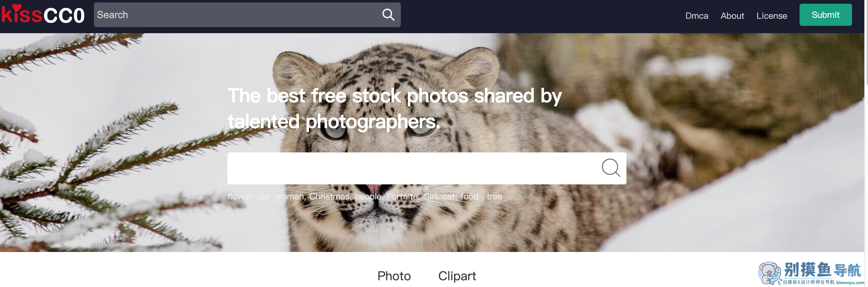
Task: Open the License page
Action: click(772, 15)
